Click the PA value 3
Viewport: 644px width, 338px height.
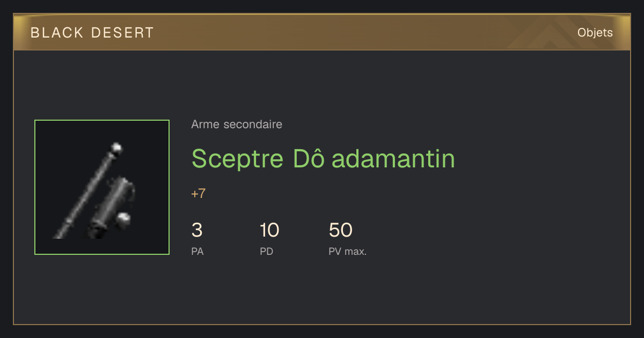(197, 230)
